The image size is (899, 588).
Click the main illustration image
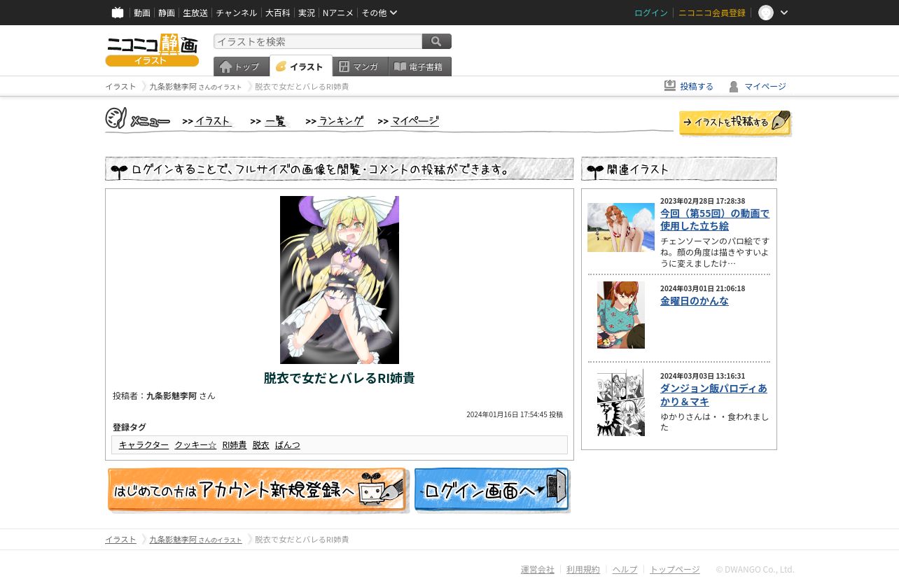click(340, 280)
